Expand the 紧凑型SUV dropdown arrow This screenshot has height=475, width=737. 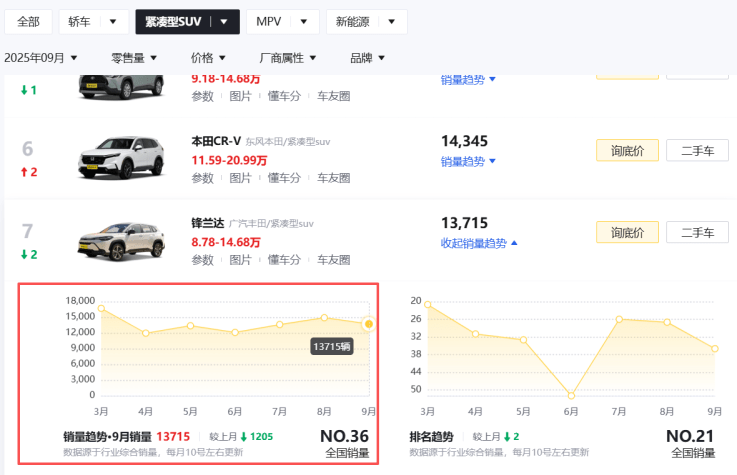tap(224, 22)
